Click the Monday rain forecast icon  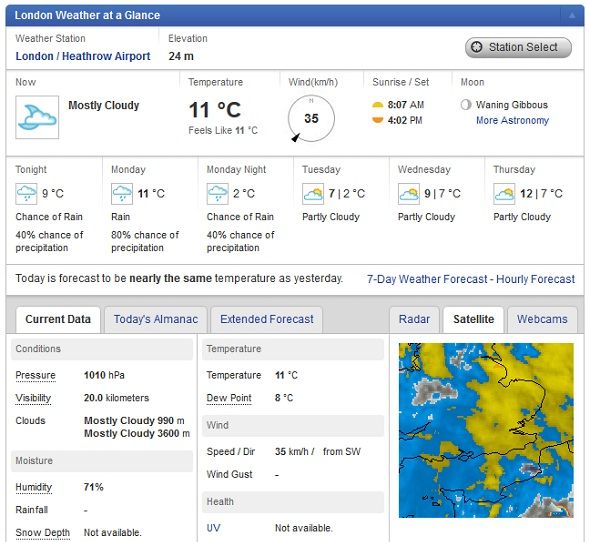click(122, 193)
